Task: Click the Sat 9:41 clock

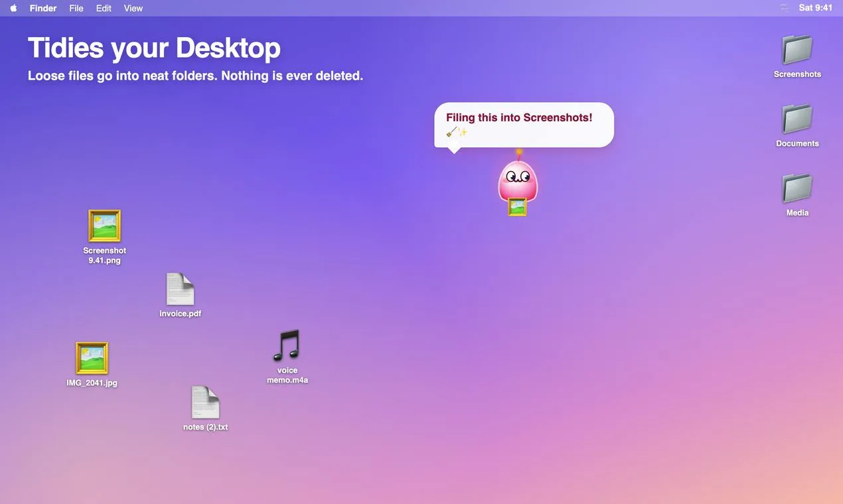Action: coord(816,8)
